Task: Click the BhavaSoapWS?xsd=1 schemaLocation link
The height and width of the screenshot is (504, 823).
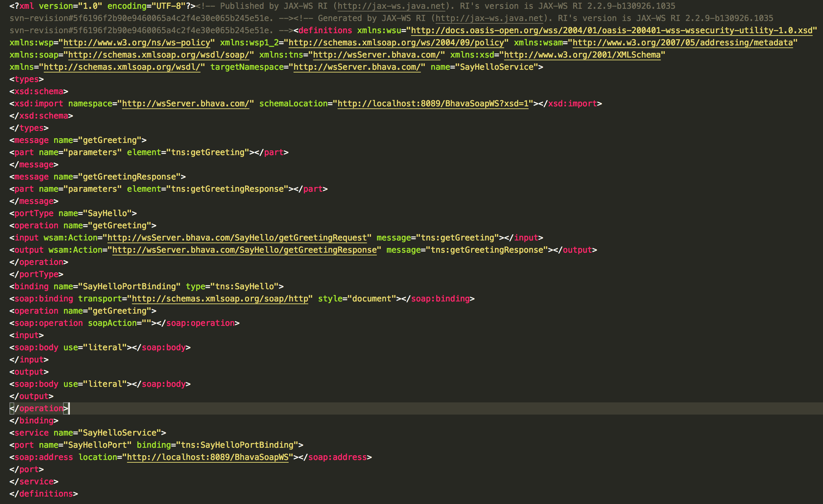Action: (433, 104)
